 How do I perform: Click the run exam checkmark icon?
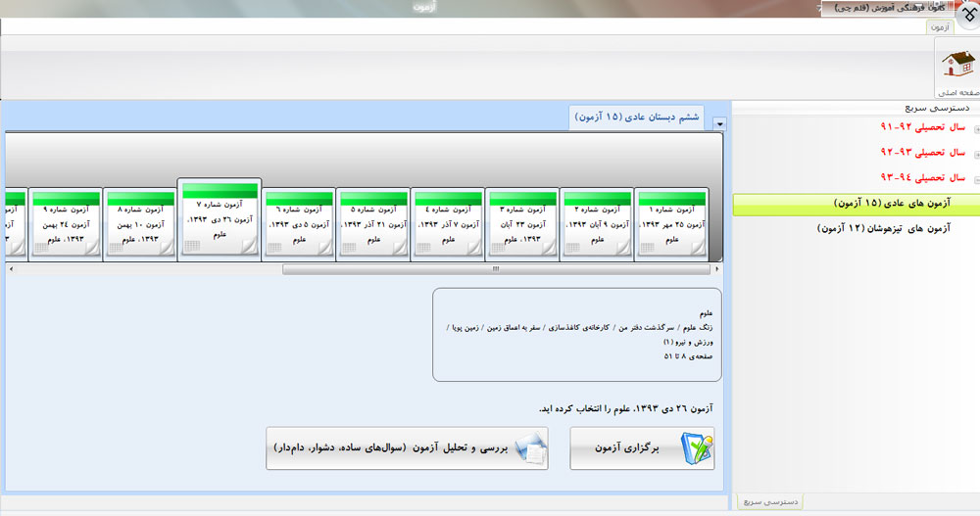[698, 448]
